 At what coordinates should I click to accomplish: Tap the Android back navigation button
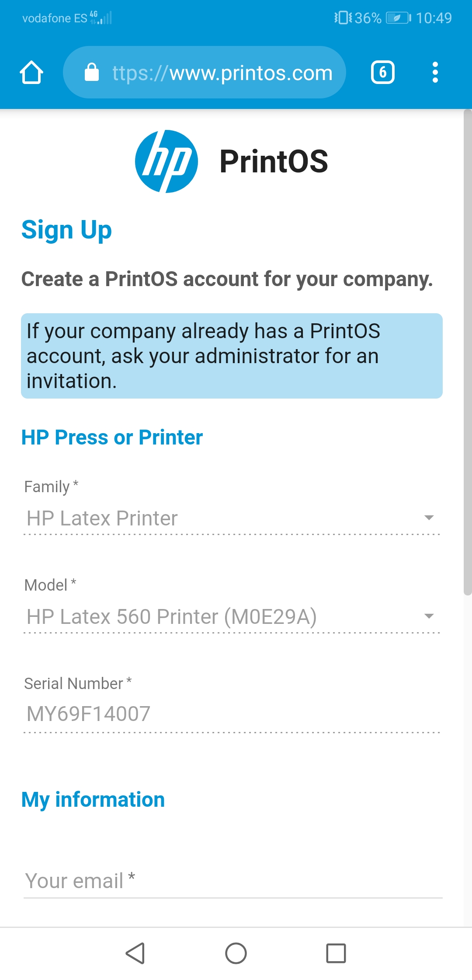click(x=135, y=953)
